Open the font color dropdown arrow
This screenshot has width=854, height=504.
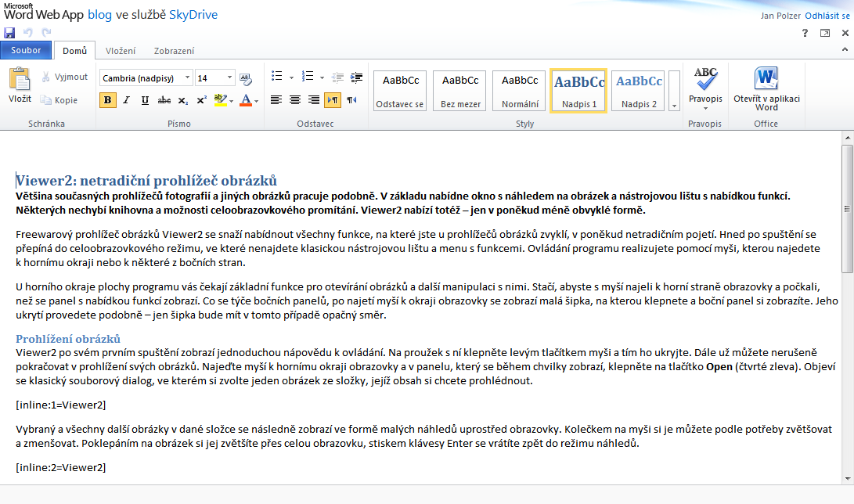(x=257, y=100)
